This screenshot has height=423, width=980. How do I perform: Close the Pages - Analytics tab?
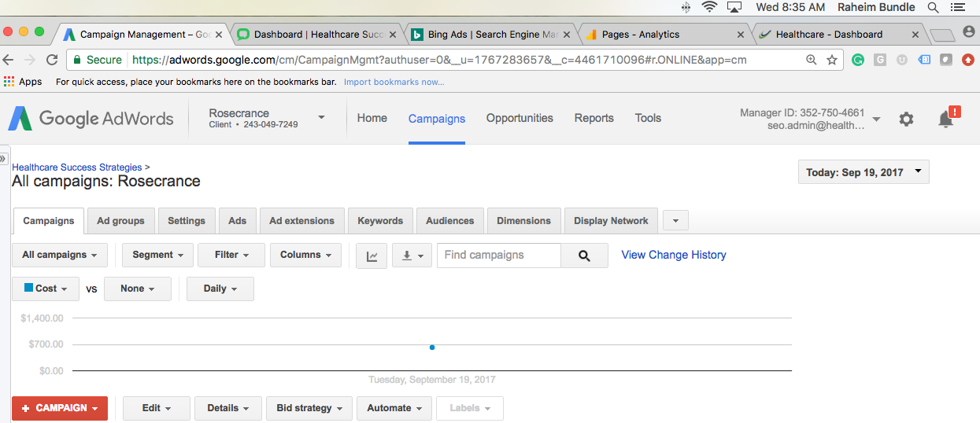click(x=741, y=35)
